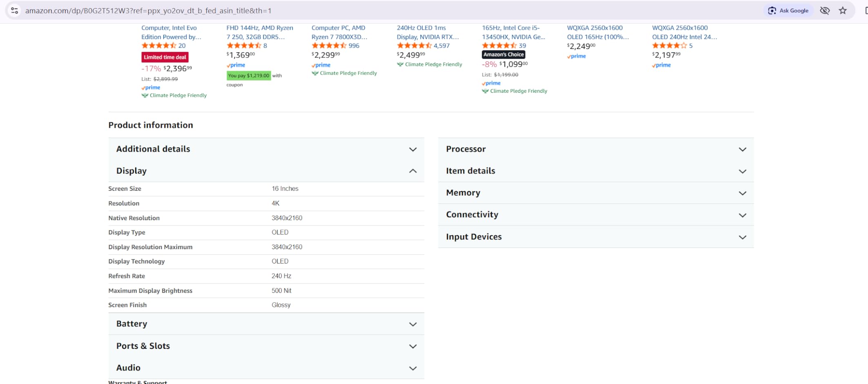This screenshot has width=868, height=384.
Task: Bookmark this page with the star icon
Action: [843, 11]
